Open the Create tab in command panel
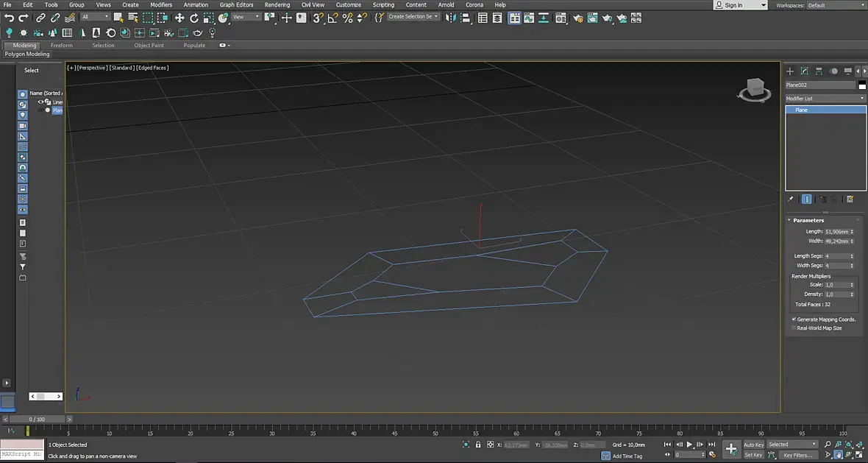Viewport: 868px width, 463px height. pyautogui.click(x=790, y=71)
